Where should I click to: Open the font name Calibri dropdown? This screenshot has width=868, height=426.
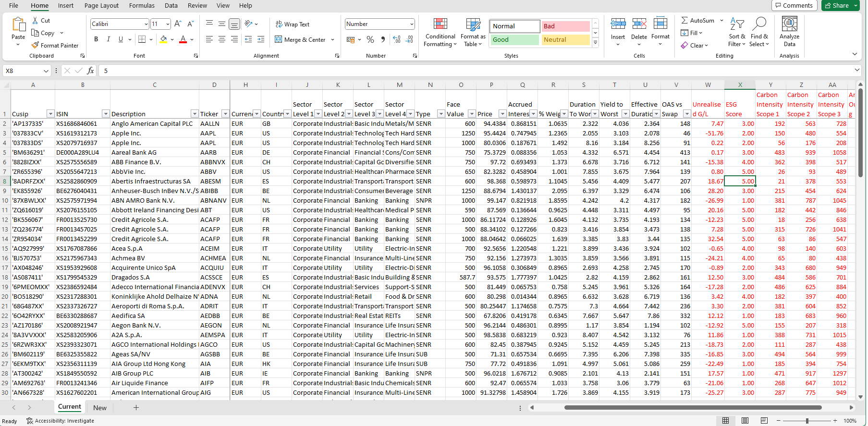(146, 24)
